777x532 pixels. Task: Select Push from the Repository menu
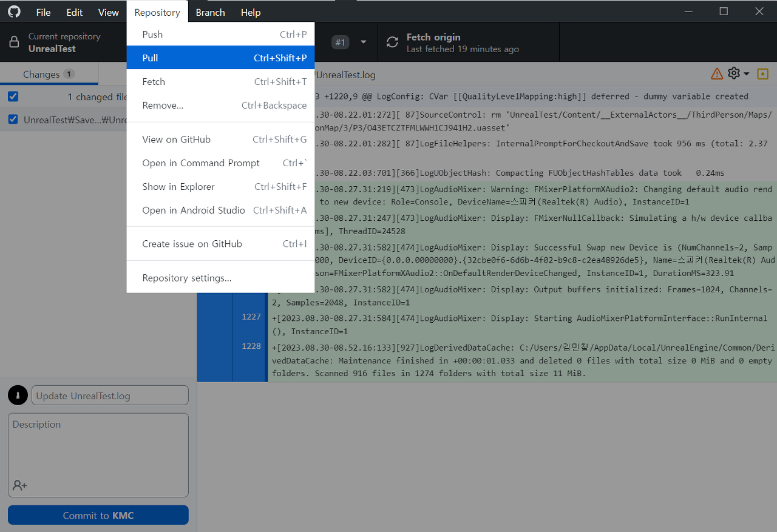tap(220, 35)
